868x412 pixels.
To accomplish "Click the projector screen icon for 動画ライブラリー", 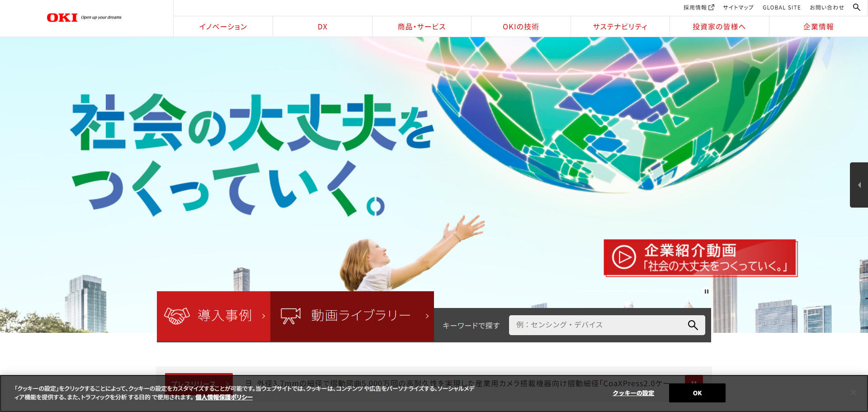I will click(x=290, y=316).
